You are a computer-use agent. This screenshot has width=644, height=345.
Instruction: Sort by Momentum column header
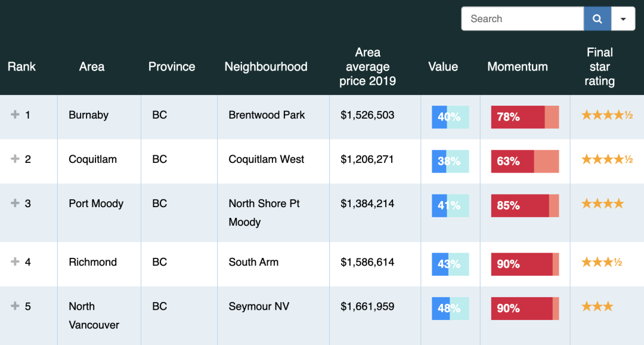pyautogui.click(x=518, y=67)
